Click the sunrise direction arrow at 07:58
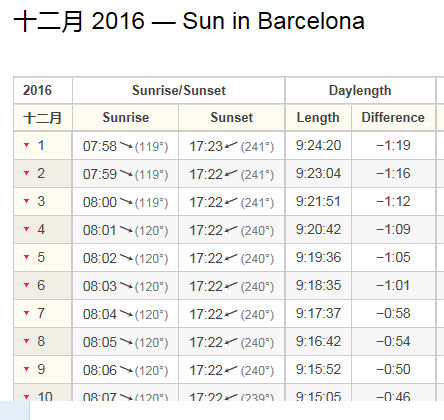Screen dimensions: 444x420 [126, 146]
